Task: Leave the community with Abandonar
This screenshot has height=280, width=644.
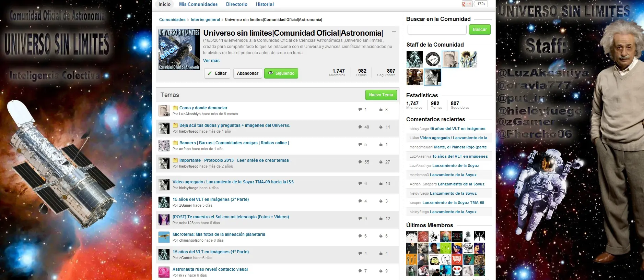Action: pos(248,73)
